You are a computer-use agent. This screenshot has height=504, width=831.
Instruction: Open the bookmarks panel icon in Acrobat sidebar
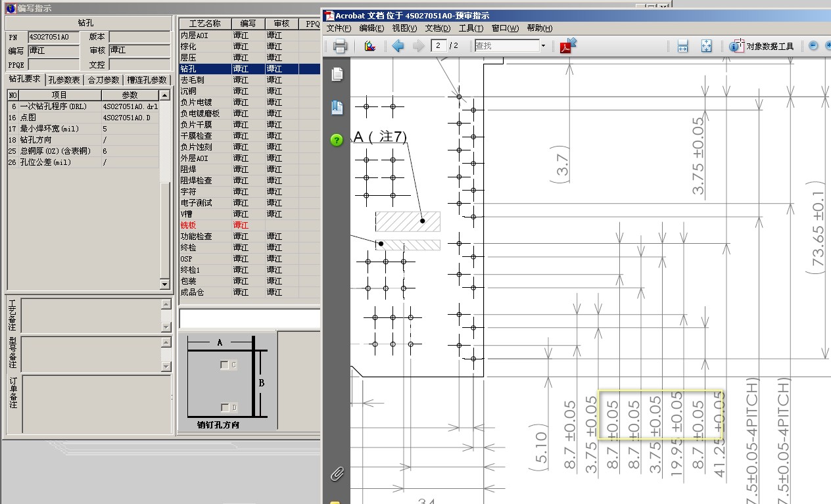tap(337, 107)
